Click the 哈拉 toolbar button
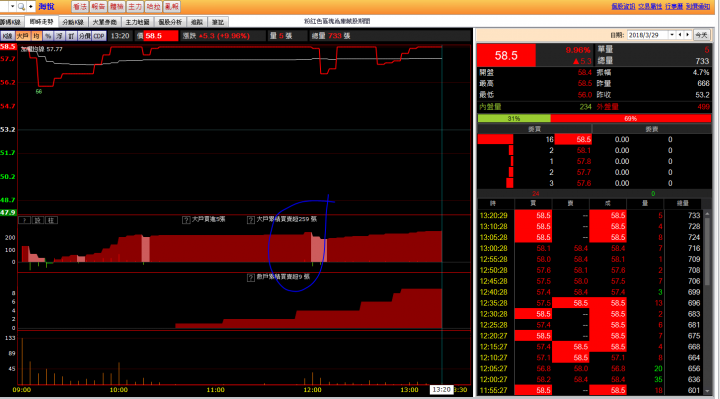The width and height of the screenshot is (720, 399). (x=153, y=6)
